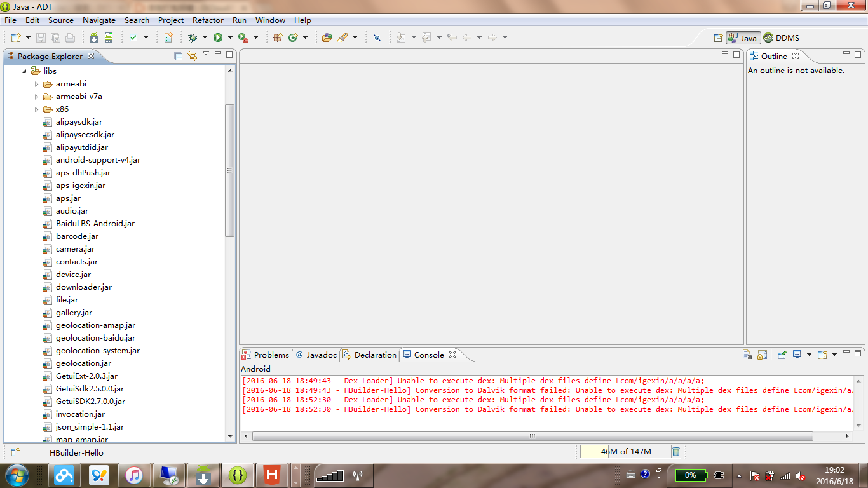This screenshot has height=488, width=868.
Task: Click Collapse All in Package Explorer
Action: click(179, 56)
